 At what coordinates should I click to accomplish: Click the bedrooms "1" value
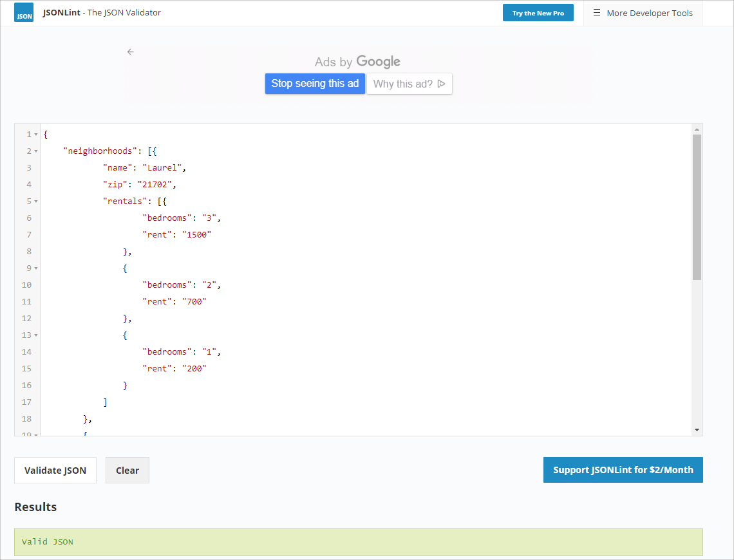click(x=209, y=352)
